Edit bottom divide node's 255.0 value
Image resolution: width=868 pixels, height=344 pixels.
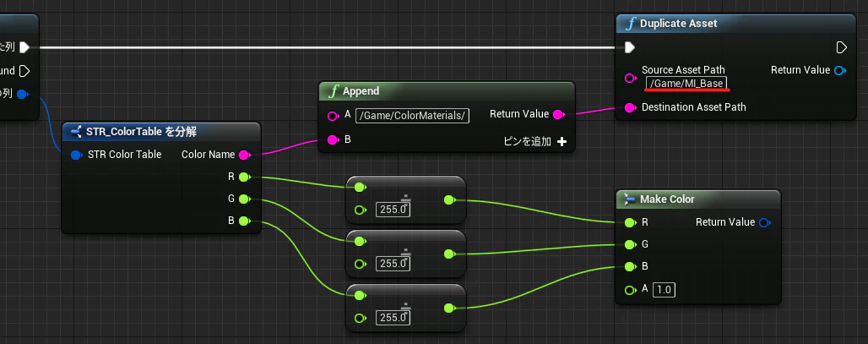click(393, 318)
